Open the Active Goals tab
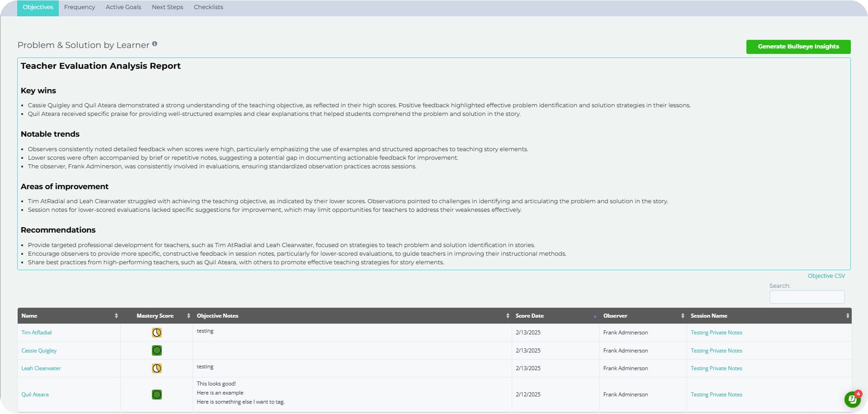 pyautogui.click(x=123, y=7)
